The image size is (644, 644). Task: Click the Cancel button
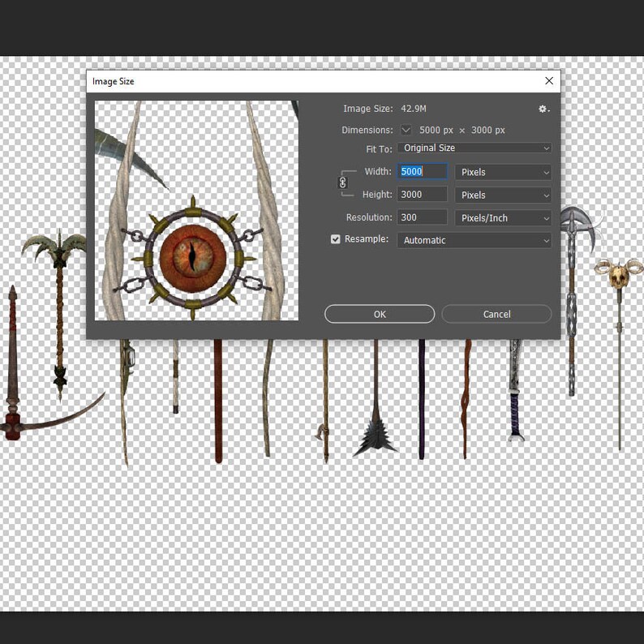point(496,314)
